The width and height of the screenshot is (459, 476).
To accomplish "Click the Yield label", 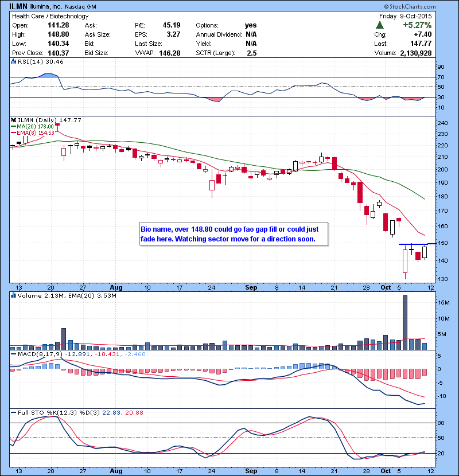I will click(203, 44).
